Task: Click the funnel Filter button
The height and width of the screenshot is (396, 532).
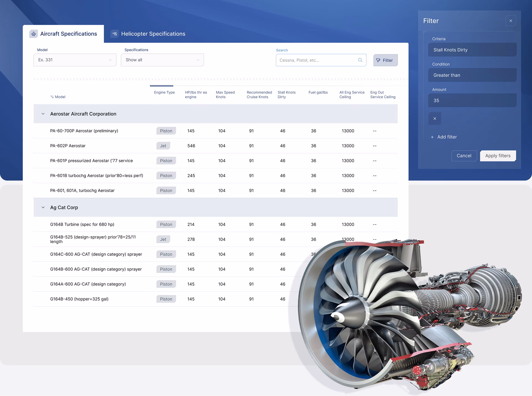Action: pyautogui.click(x=385, y=60)
